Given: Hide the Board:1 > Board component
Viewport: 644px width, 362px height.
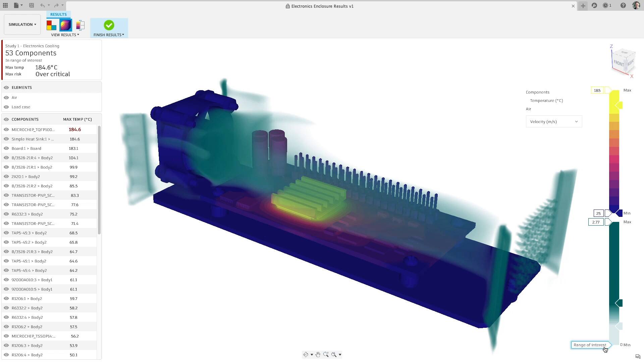Looking at the screenshot, I should pyautogui.click(x=6, y=148).
